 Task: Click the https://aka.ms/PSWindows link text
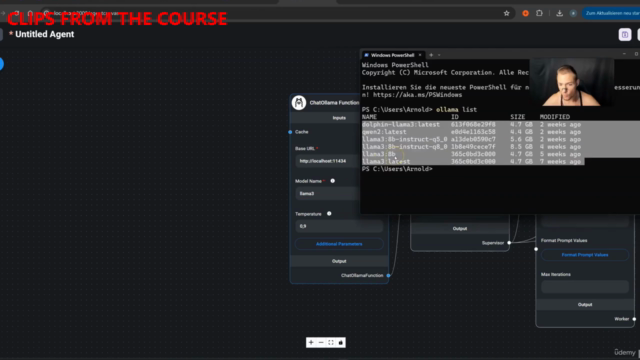[417, 95]
